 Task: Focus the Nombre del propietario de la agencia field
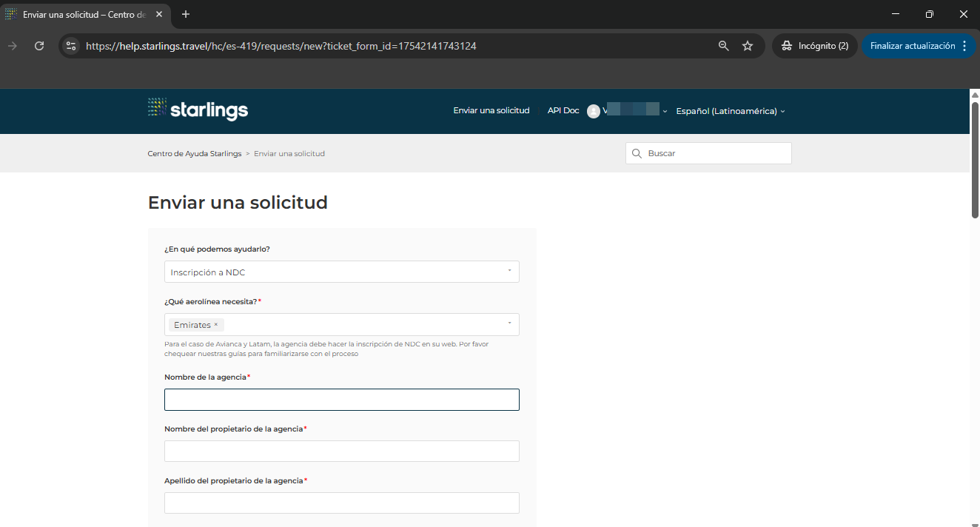pyautogui.click(x=342, y=452)
